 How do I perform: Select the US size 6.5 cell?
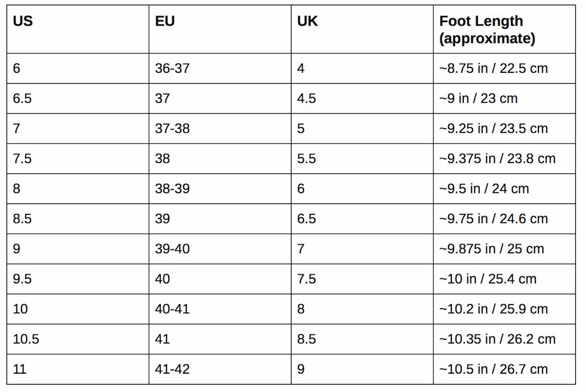click(22, 98)
